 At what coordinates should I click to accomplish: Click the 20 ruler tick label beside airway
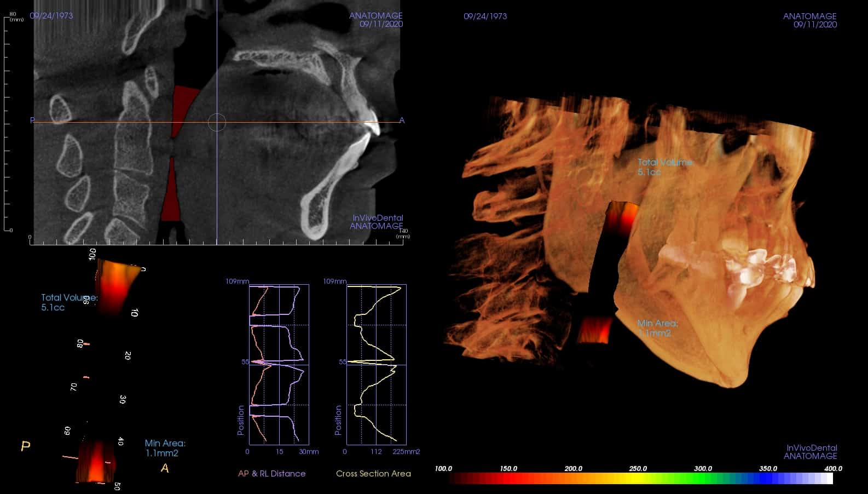(x=128, y=355)
